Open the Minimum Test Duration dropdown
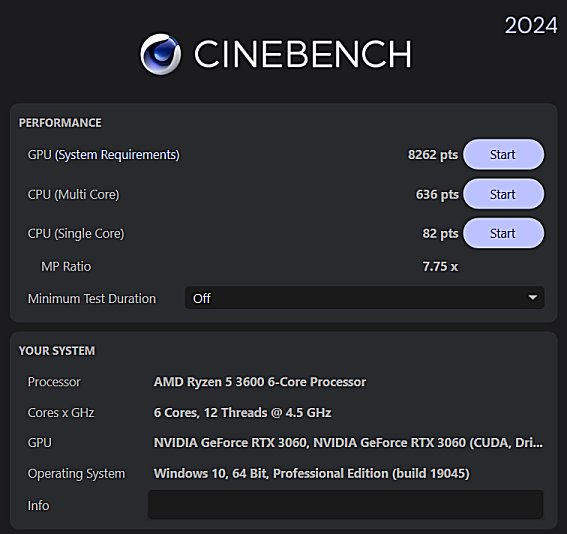The height and width of the screenshot is (534, 567). tap(364, 298)
